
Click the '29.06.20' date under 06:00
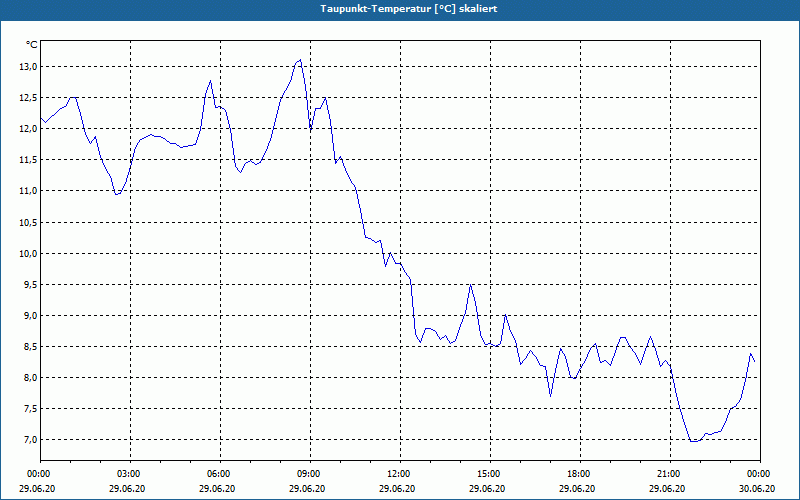(217, 488)
